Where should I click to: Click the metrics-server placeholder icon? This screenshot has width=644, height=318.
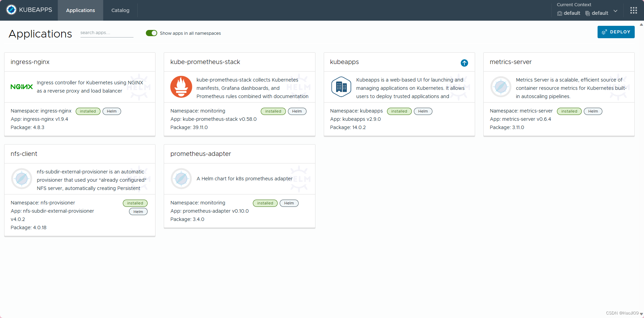click(501, 87)
